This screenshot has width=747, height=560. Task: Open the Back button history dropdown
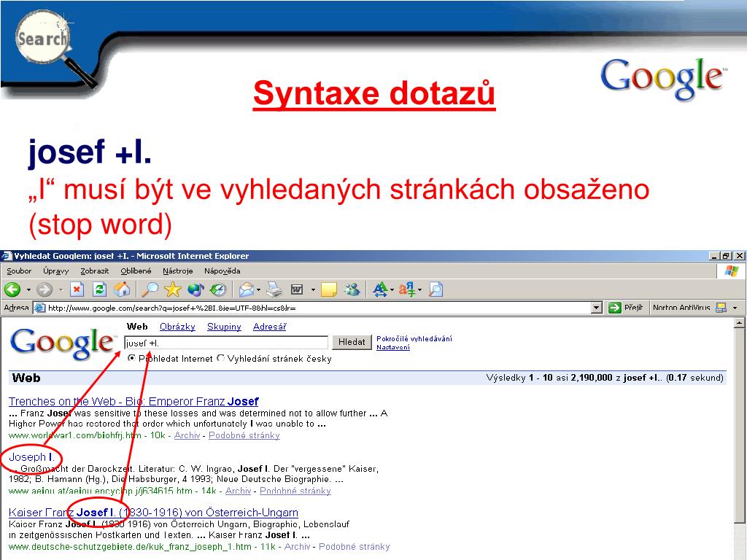click(28, 289)
